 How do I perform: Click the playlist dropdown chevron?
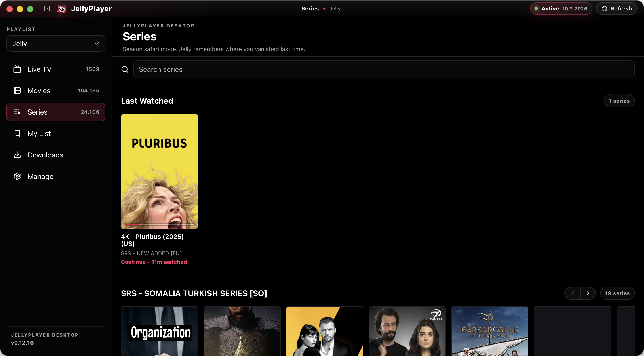pyautogui.click(x=97, y=44)
